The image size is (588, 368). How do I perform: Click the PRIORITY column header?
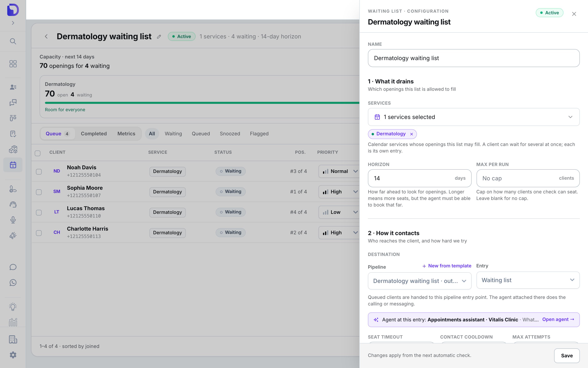[x=327, y=152]
